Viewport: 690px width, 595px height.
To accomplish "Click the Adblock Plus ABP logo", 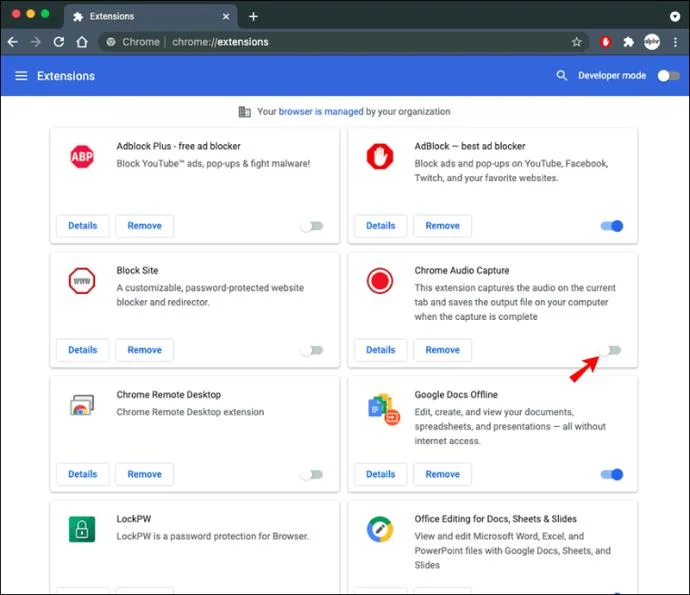I will coord(82,157).
